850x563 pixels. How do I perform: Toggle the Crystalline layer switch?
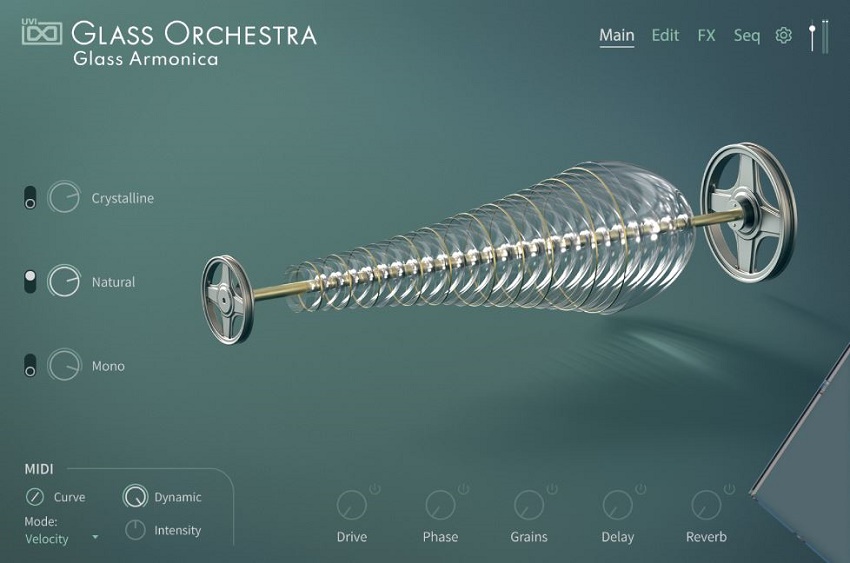pos(30,198)
